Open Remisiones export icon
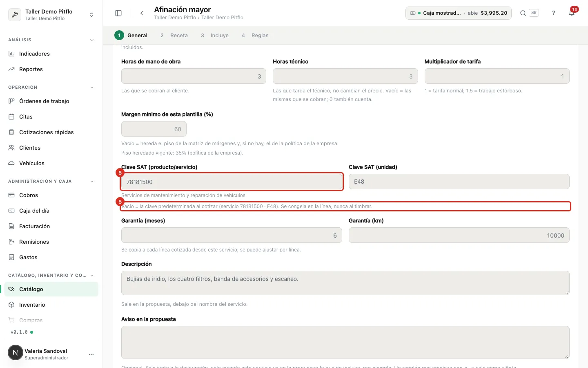Viewport: 588px width, 368px height. point(11,242)
